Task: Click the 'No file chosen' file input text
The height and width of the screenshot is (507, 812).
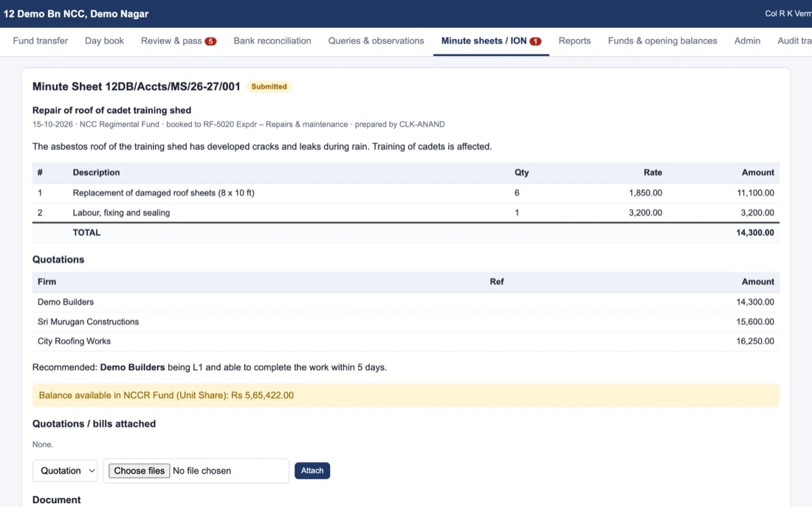Action: 202,471
